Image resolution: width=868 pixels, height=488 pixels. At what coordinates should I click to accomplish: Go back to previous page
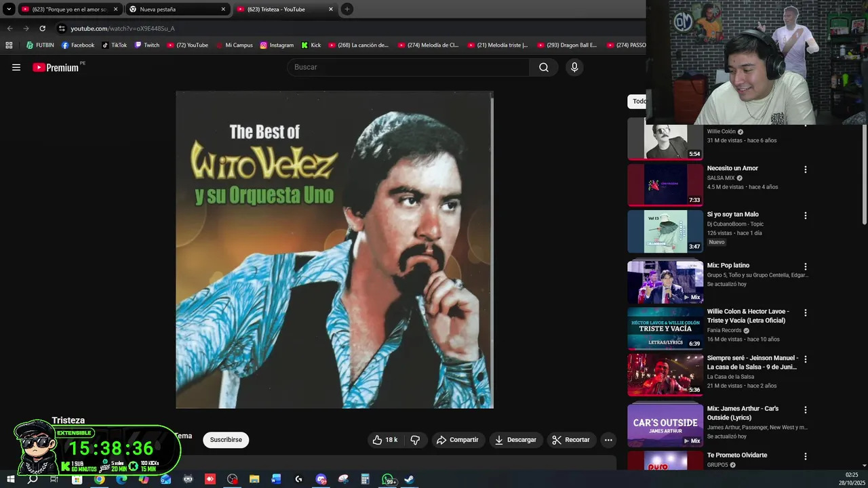pyautogui.click(x=9, y=28)
